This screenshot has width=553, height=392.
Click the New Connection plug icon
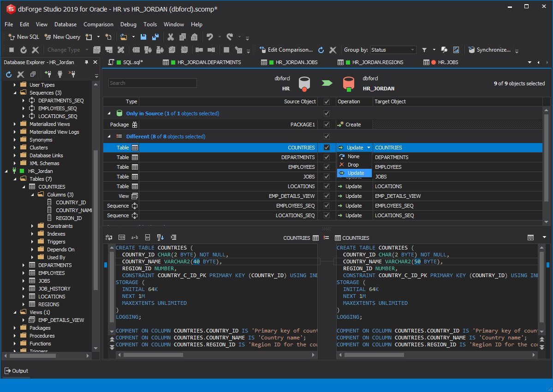48,74
